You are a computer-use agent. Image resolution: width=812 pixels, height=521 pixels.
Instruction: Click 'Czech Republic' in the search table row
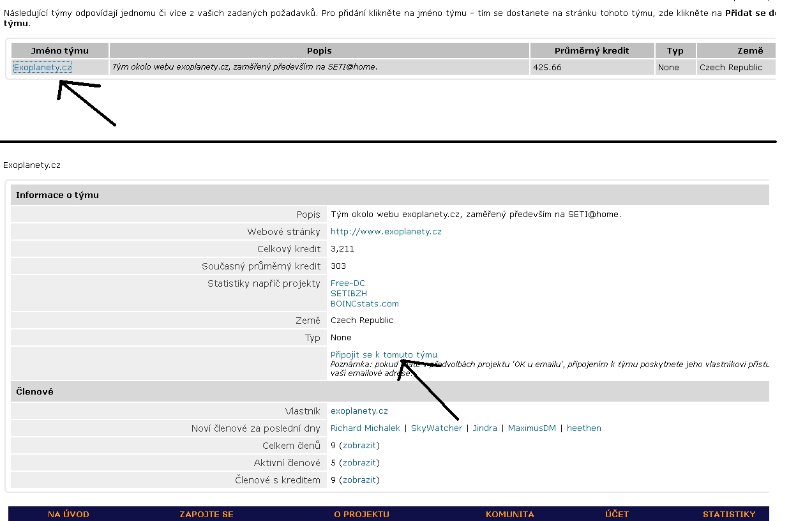731,67
